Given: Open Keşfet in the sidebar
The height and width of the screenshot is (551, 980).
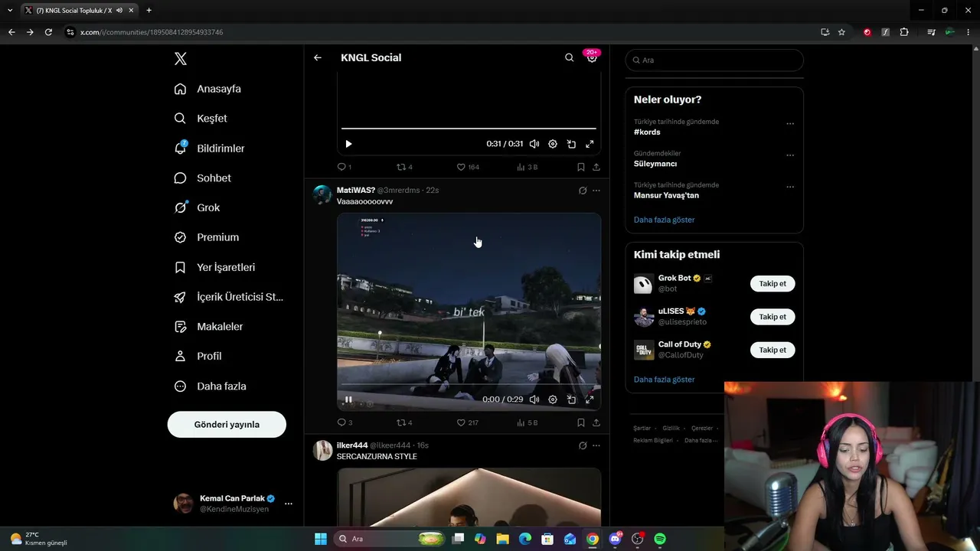Looking at the screenshot, I should tap(201, 119).
